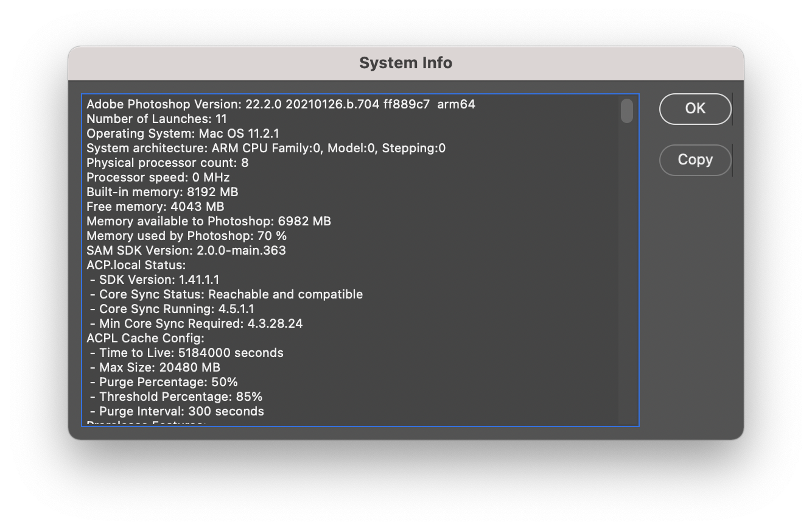Click 'Memory used by Photoshop: 70 %'
Image resolution: width=812 pixels, height=530 pixels.
[x=186, y=236]
